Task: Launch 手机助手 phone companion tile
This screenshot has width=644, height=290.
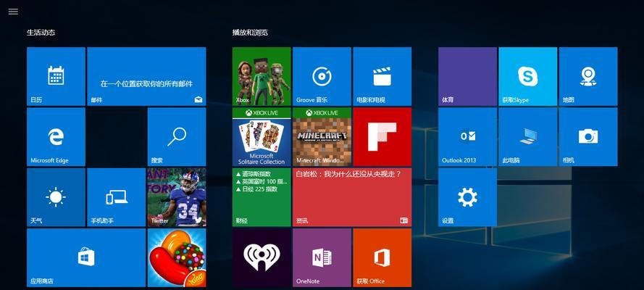Action: 116,197
